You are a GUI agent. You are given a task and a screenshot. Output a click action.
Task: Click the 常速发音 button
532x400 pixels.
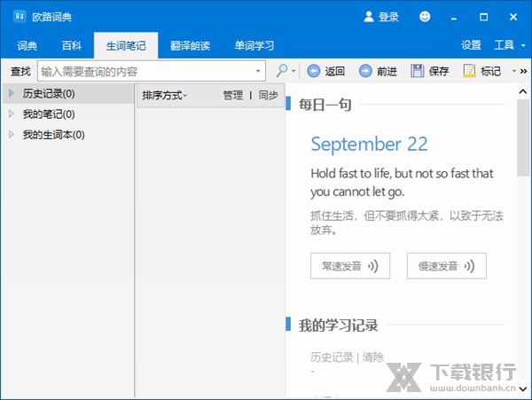[350, 266]
